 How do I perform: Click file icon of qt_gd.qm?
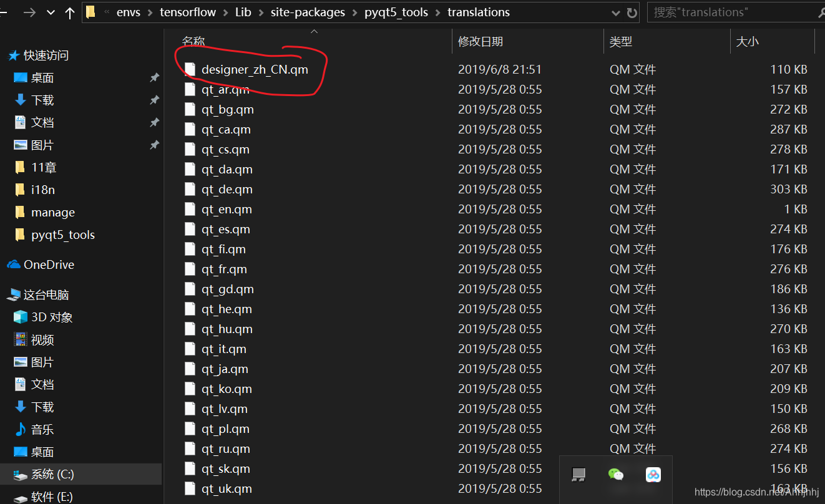click(x=190, y=289)
